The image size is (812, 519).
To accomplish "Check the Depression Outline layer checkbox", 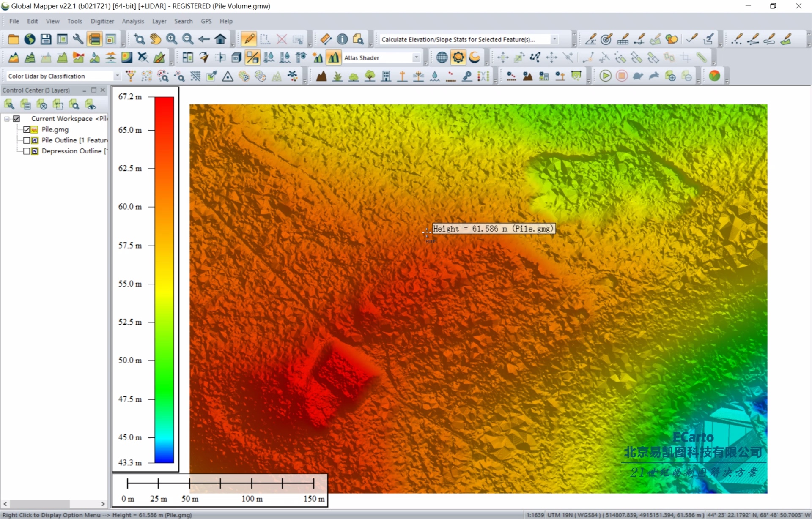I will tap(27, 151).
